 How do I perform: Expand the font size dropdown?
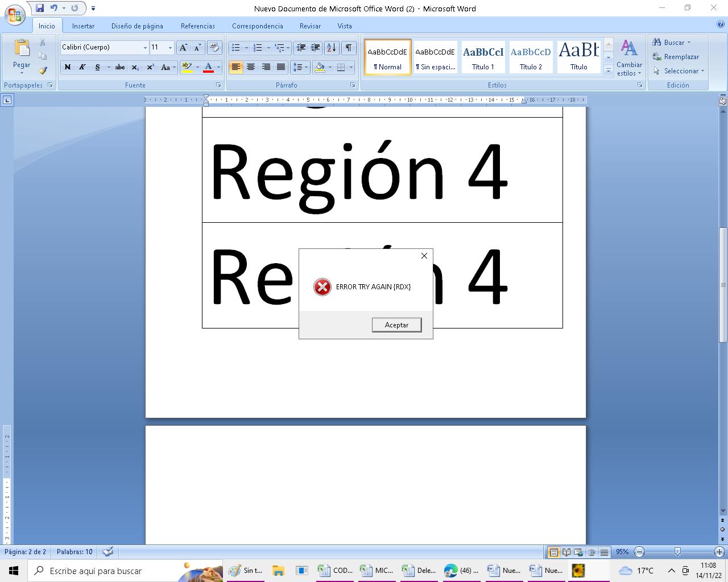point(170,48)
